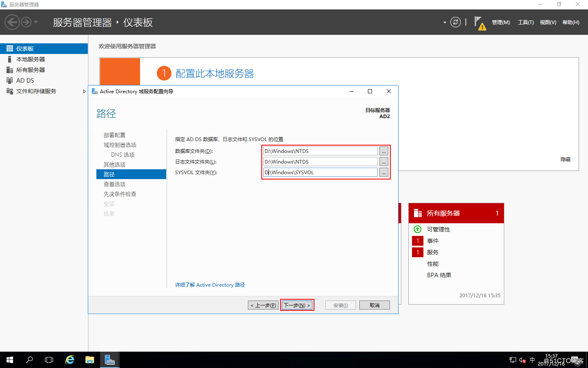Browse for the 日志文件文件夹 with the ... button
Image resolution: width=588 pixels, height=368 pixels.
384,162
